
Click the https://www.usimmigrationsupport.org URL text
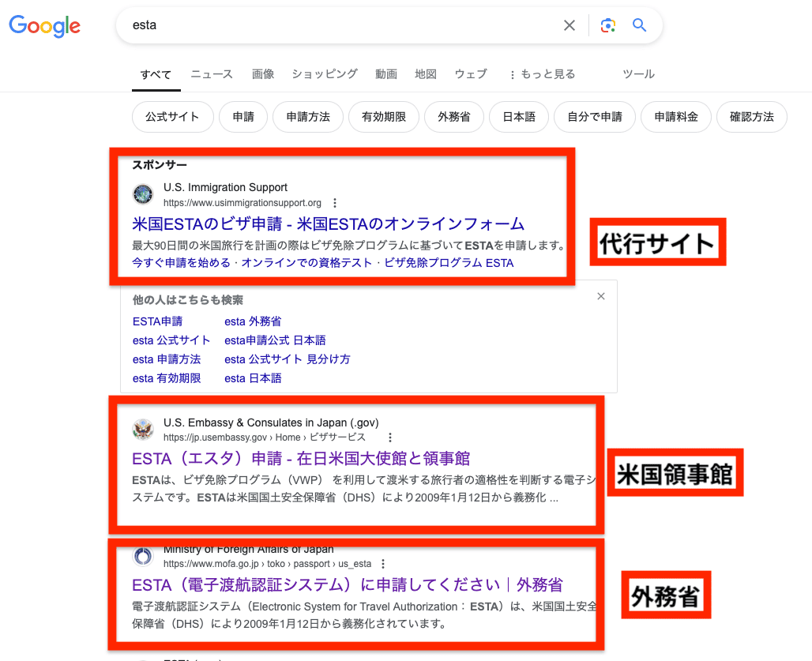242,203
